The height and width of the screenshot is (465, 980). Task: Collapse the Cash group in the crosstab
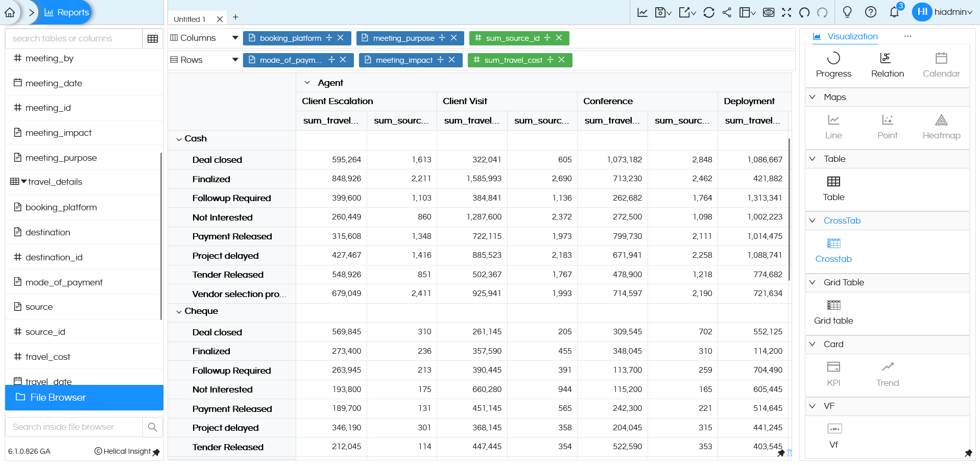(179, 138)
